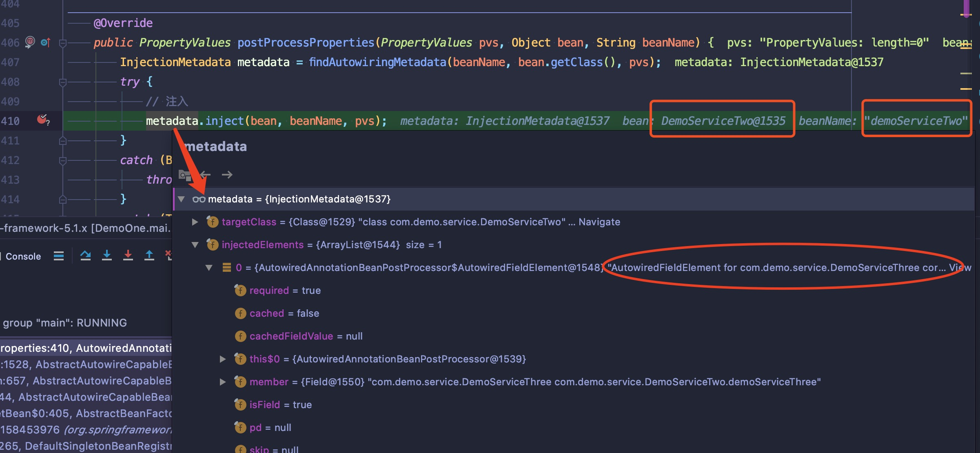Expand the member Field@1550 node
This screenshot has width=980, height=453.
(x=223, y=382)
